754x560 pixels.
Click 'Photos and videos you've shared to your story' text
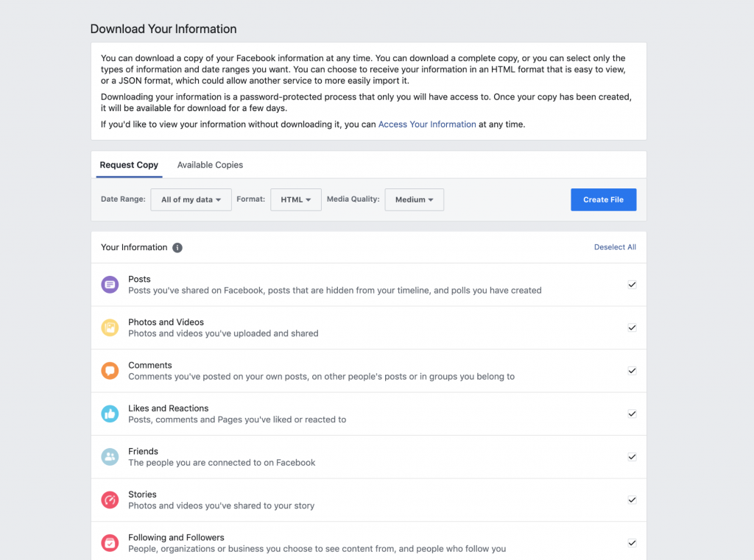[221, 506]
